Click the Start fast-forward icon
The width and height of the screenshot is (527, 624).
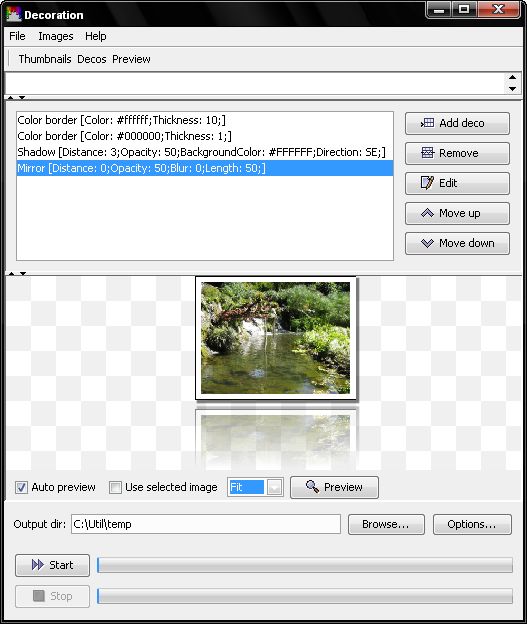coord(37,565)
